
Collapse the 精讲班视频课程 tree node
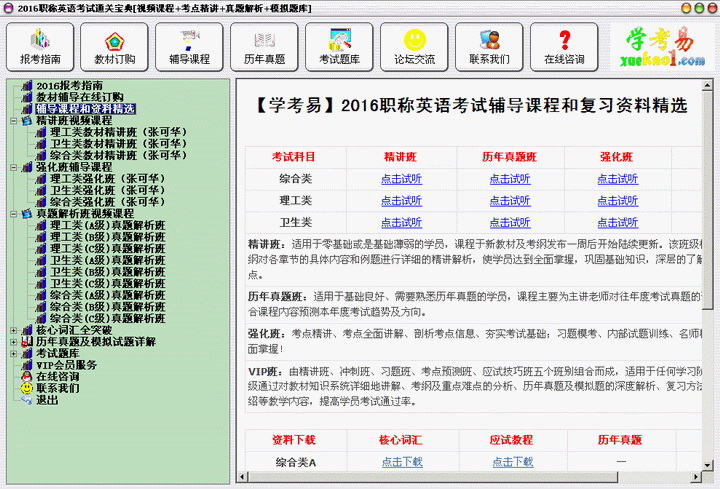pyautogui.click(x=14, y=121)
